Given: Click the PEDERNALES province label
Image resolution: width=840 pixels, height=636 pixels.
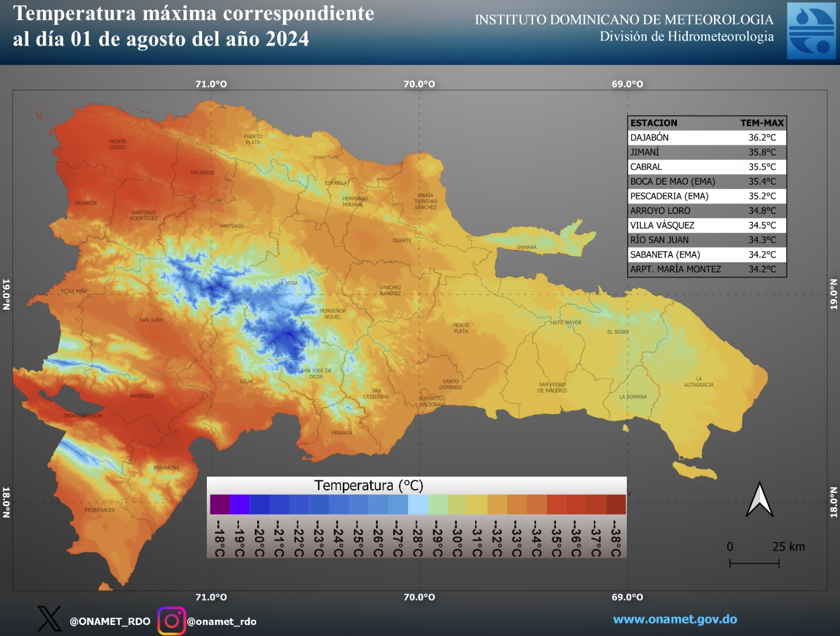Looking at the screenshot, I should coord(99,510).
